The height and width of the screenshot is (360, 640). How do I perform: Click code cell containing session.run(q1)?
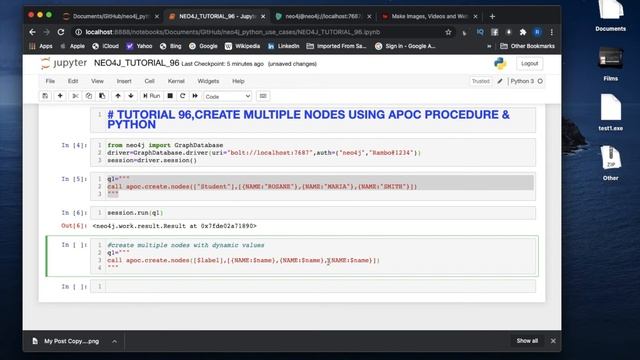pos(313,213)
